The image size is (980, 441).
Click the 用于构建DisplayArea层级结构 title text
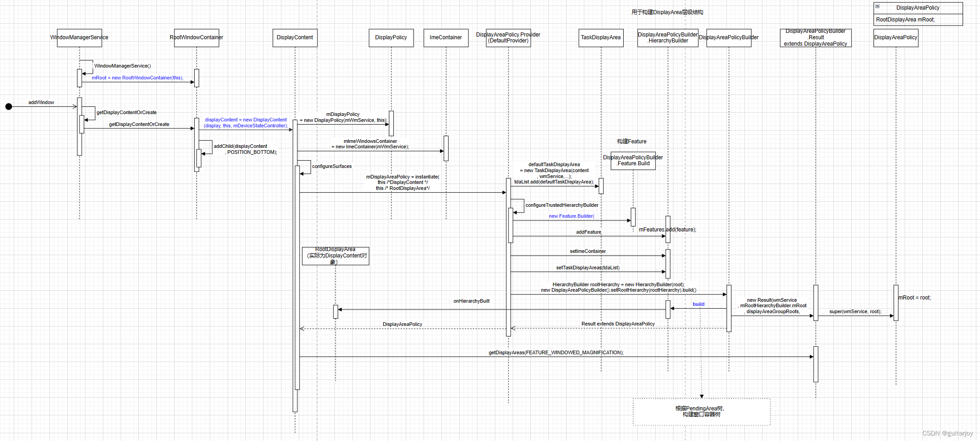point(667,12)
